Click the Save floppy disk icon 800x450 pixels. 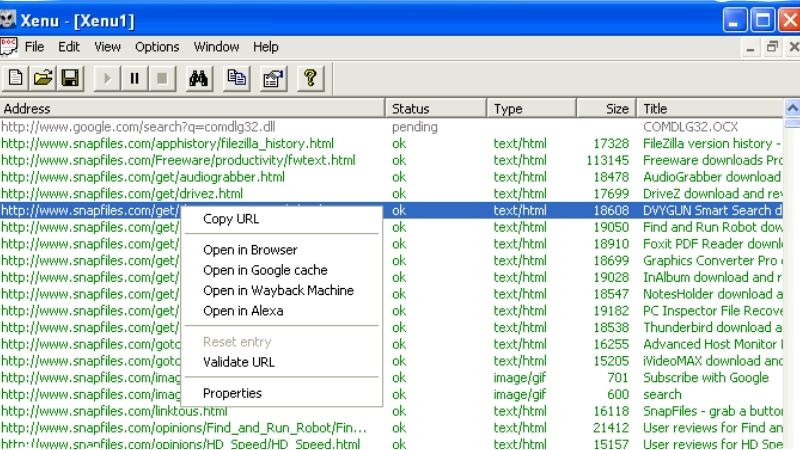(70, 78)
